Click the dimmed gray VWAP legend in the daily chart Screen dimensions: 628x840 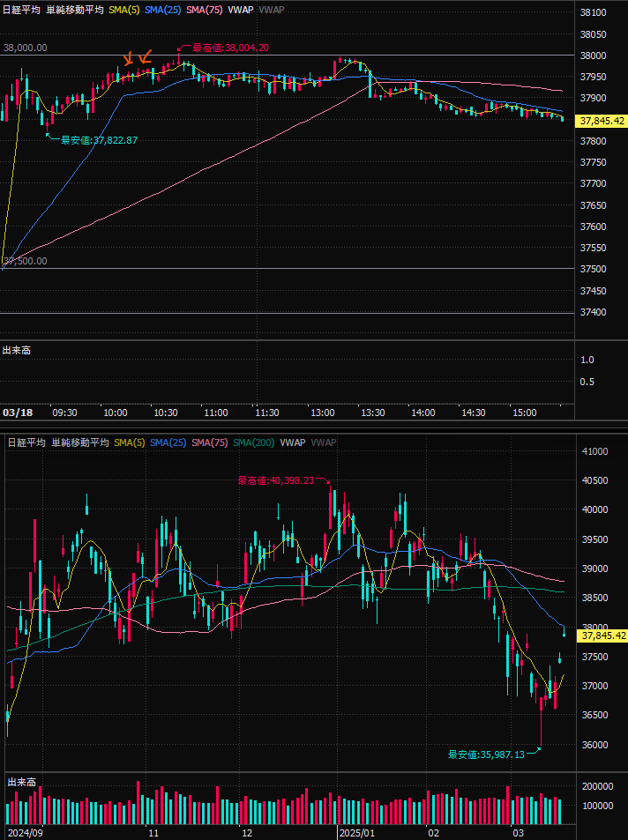(324, 442)
